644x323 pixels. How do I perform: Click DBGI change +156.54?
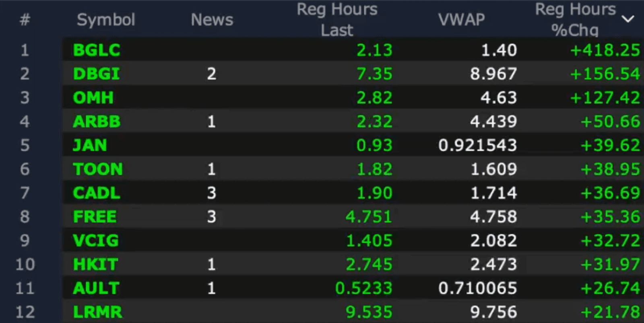(x=605, y=74)
